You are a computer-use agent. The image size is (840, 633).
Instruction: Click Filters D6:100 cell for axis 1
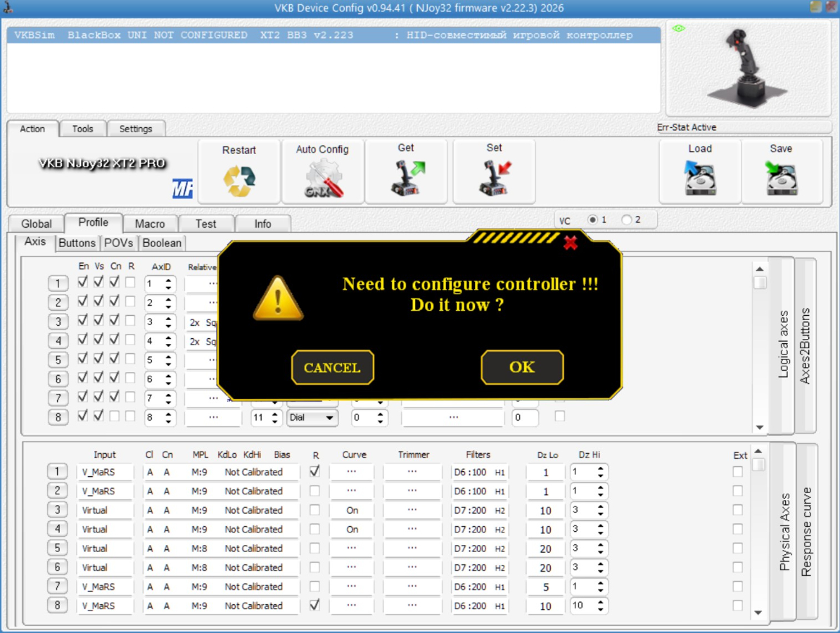(x=479, y=473)
